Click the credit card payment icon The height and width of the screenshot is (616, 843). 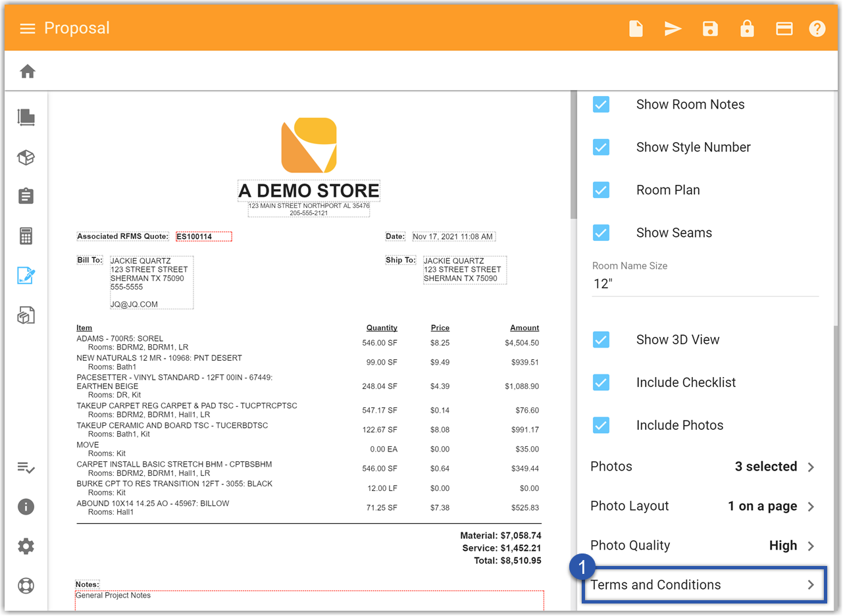point(784,28)
